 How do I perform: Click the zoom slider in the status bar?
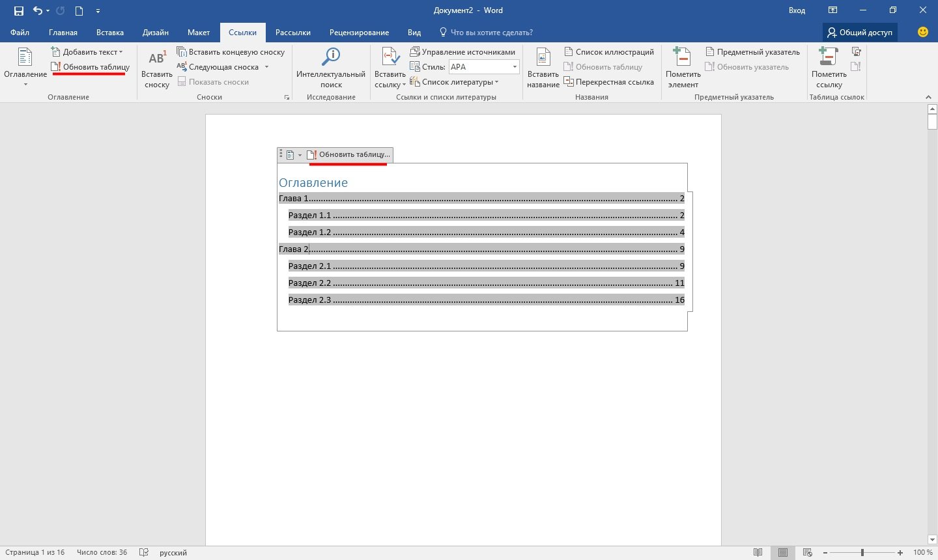pos(862,552)
